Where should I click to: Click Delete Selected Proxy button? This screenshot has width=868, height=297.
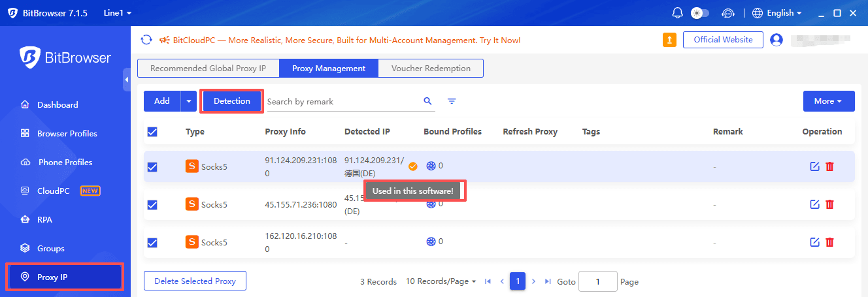195,281
